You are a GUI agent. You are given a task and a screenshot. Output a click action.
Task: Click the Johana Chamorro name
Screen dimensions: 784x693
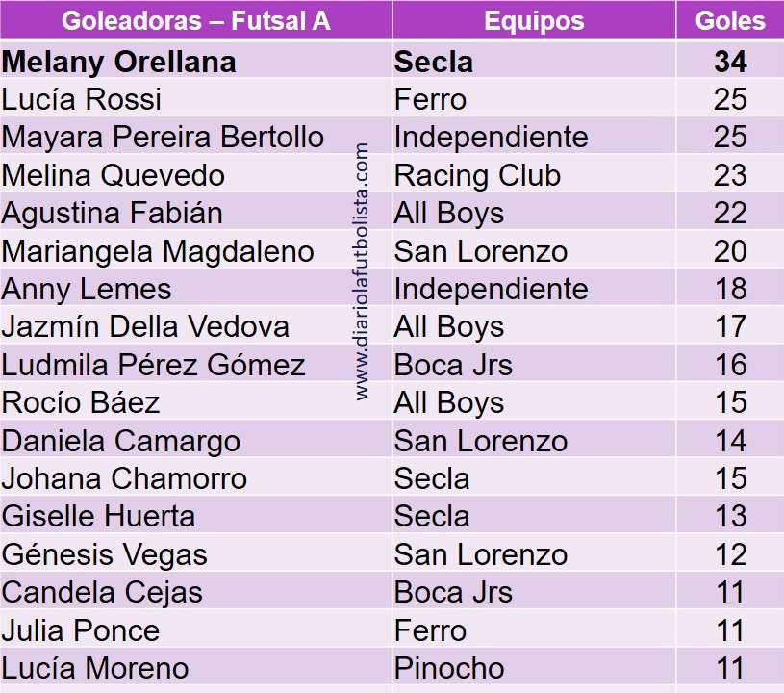point(124,478)
